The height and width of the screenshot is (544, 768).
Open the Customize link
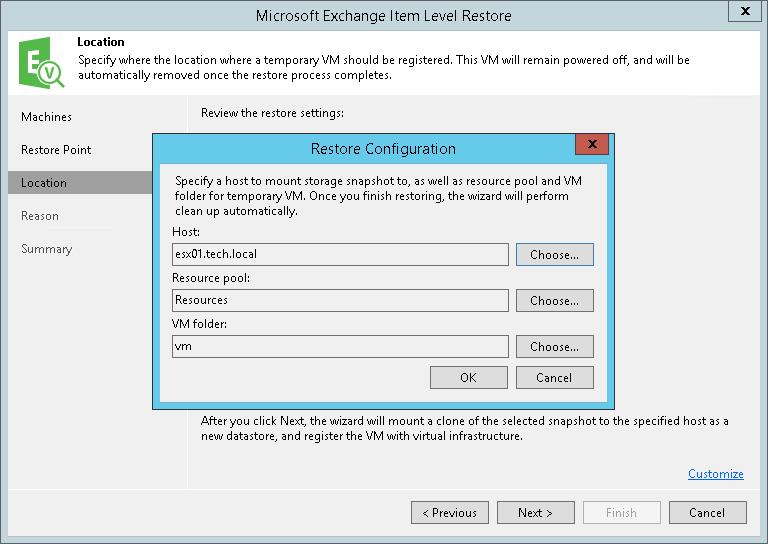[716, 473]
